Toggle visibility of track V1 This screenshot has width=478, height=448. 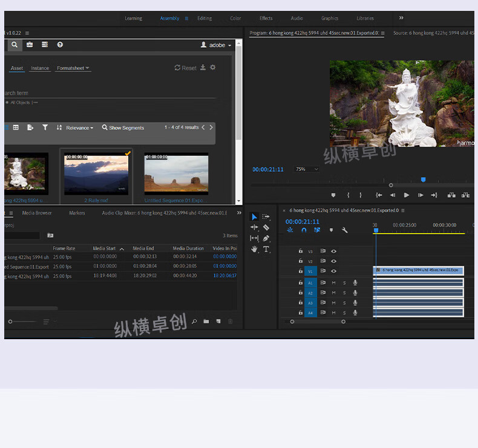[x=333, y=271]
